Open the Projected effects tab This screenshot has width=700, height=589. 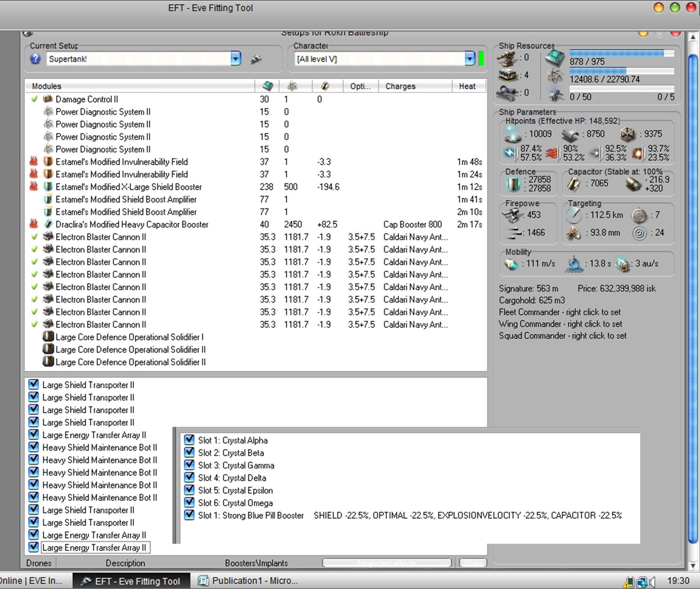tap(387, 563)
